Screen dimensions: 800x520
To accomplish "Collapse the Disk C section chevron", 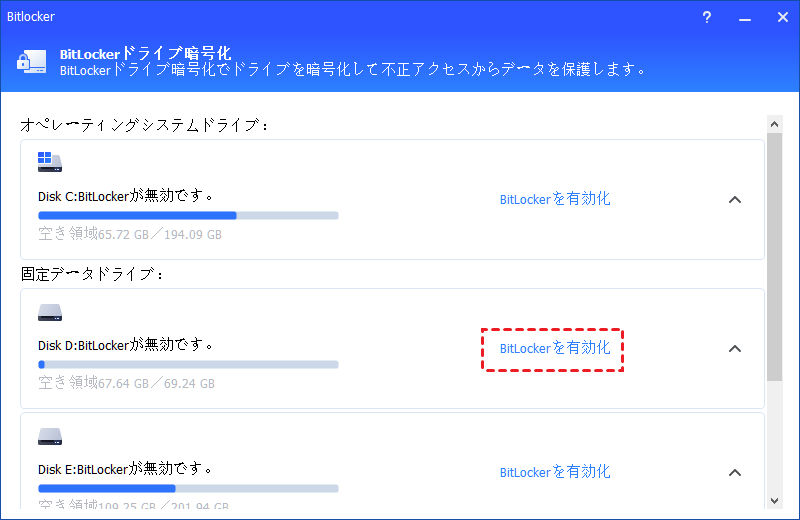I will point(735,199).
